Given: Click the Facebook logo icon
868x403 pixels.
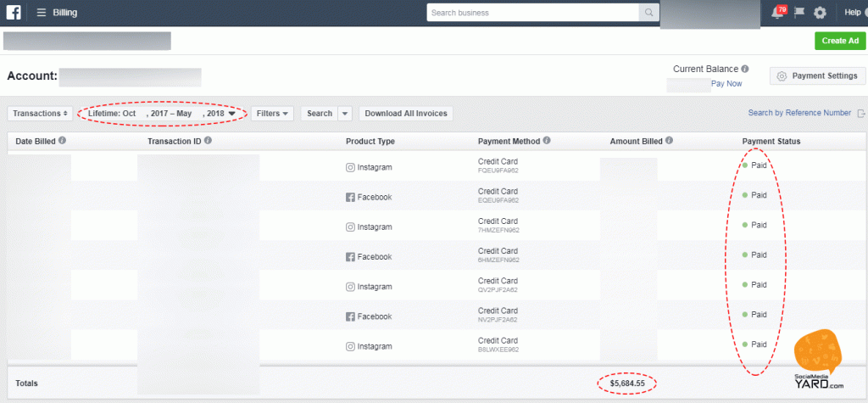Looking at the screenshot, I should tap(14, 13).
